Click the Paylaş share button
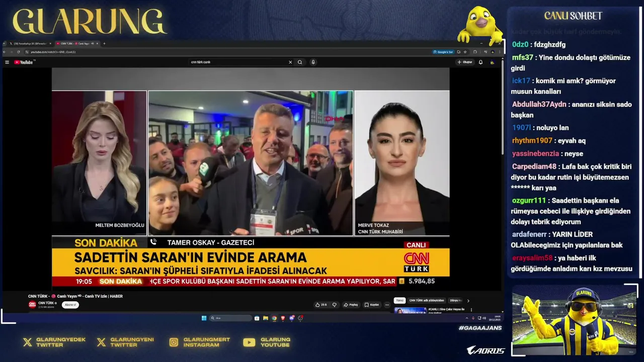The height and width of the screenshot is (362, 644). (351, 305)
